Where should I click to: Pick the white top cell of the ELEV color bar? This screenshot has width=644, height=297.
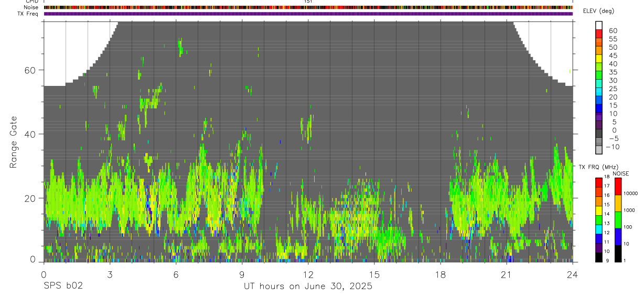point(599,25)
